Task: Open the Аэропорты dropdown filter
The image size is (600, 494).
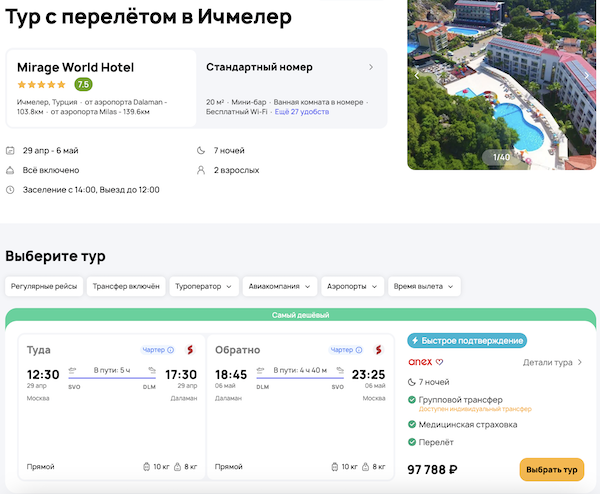Action: pyautogui.click(x=352, y=287)
